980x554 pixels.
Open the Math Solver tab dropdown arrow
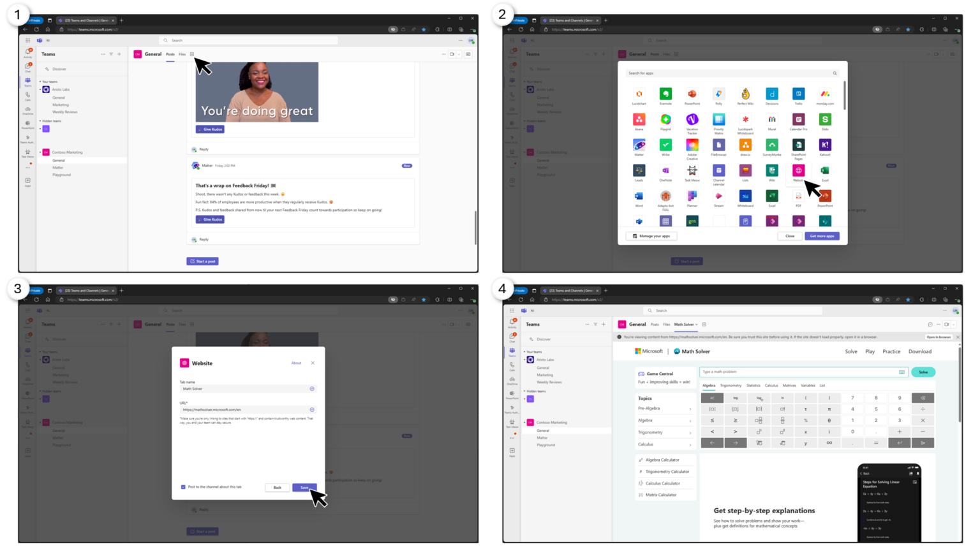pyautogui.click(x=697, y=324)
